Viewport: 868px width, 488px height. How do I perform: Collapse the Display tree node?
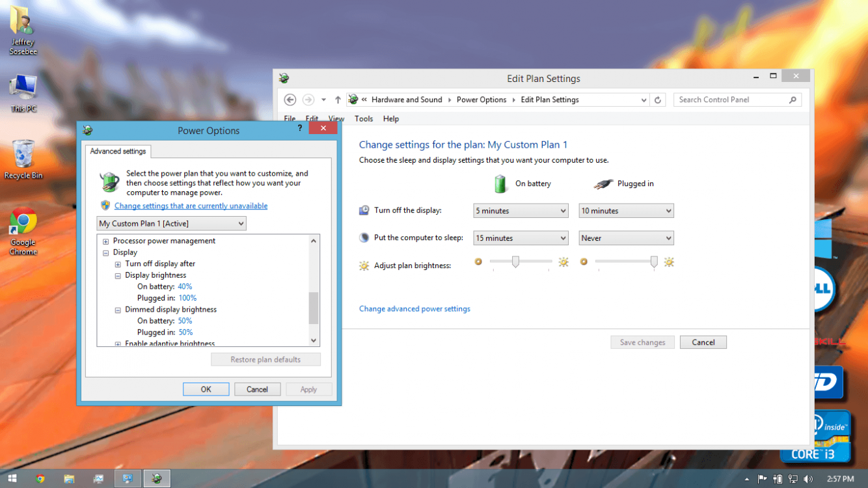pos(106,252)
